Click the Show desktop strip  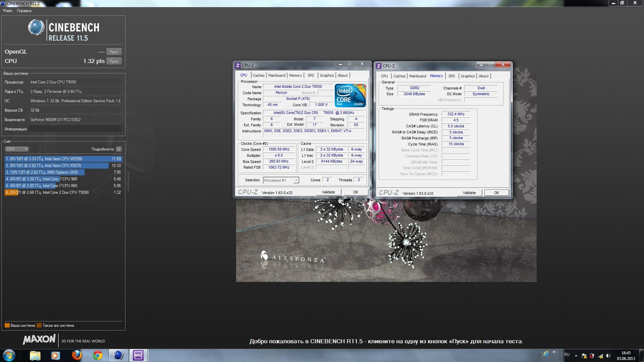[641, 355]
